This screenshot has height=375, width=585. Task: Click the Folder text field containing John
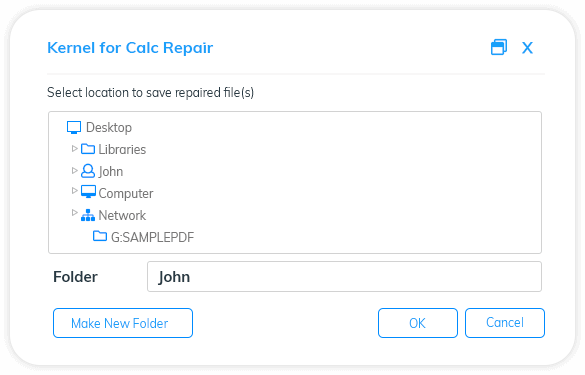pos(344,276)
